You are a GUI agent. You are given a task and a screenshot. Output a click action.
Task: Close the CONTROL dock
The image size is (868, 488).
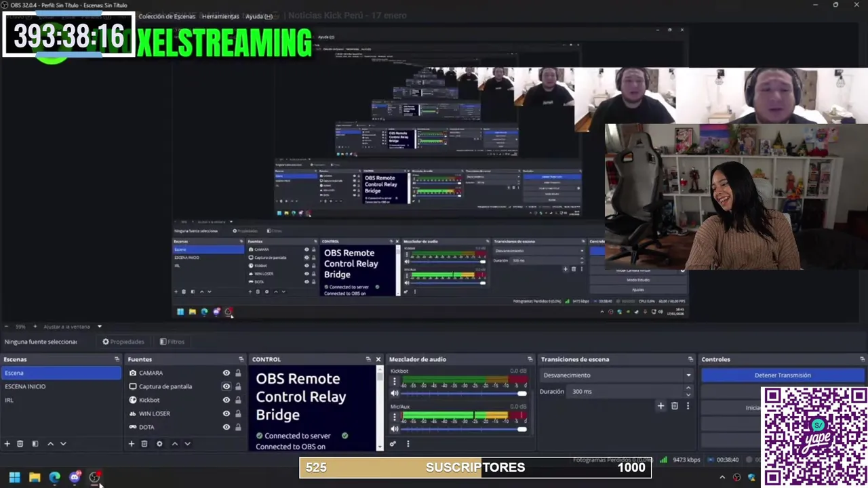point(378,359)
